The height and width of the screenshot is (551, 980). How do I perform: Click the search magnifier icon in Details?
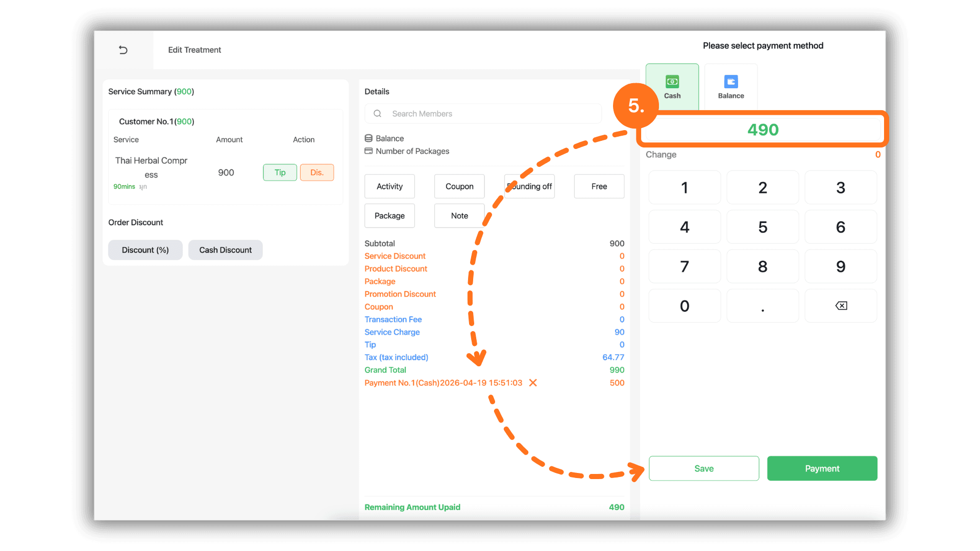tap(378, 114)
